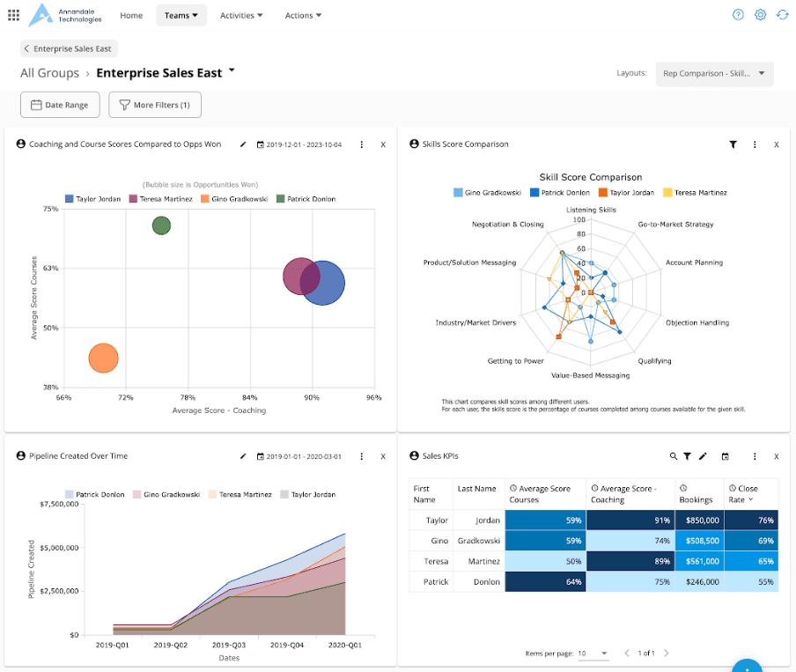The image size is (796, 672).
Task: Open items per page dropdown
Action: [x=593, y=654]
